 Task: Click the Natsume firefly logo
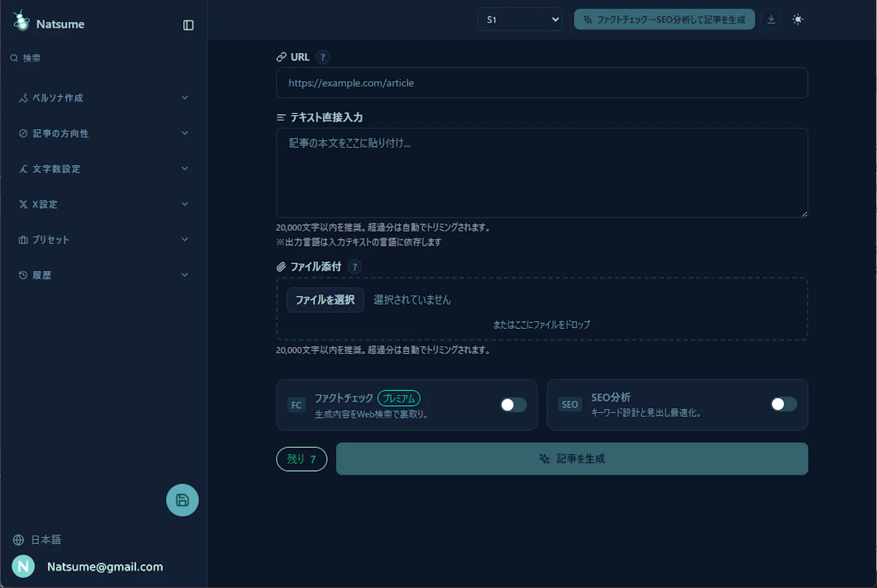(21, 21)
